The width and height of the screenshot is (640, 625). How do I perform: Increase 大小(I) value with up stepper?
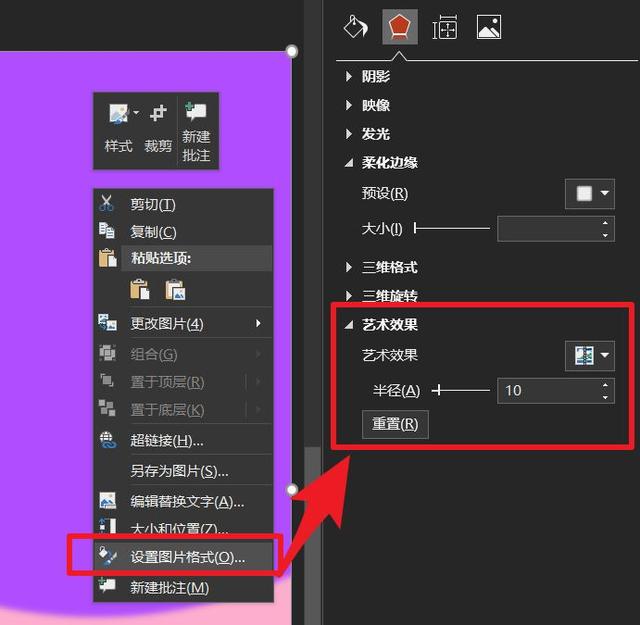(605, 222)
